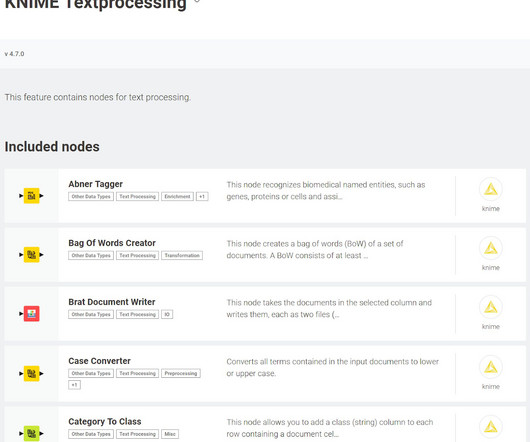530x442 pixels.
Task: Open the Brat Document Writer node
Action: point(112,302)
